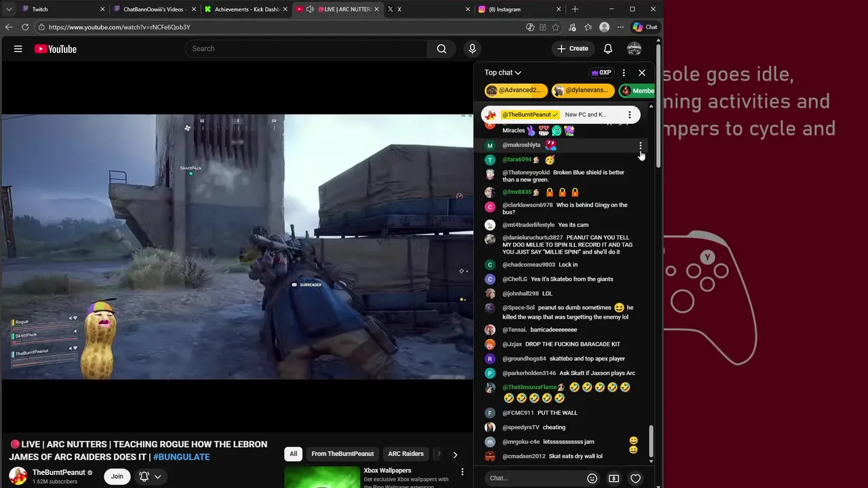Bookmark this page with the star icon

[x=556, y=27]
